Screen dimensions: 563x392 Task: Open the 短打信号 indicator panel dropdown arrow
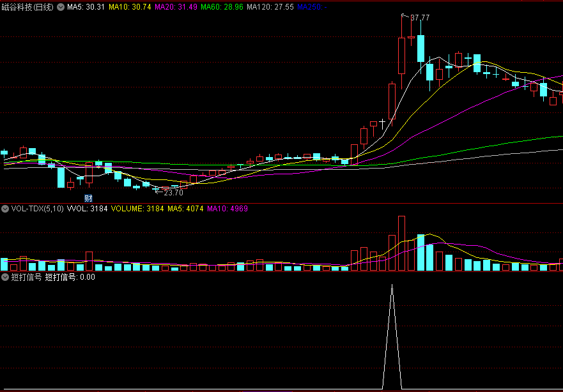click(x=5, y=277)
